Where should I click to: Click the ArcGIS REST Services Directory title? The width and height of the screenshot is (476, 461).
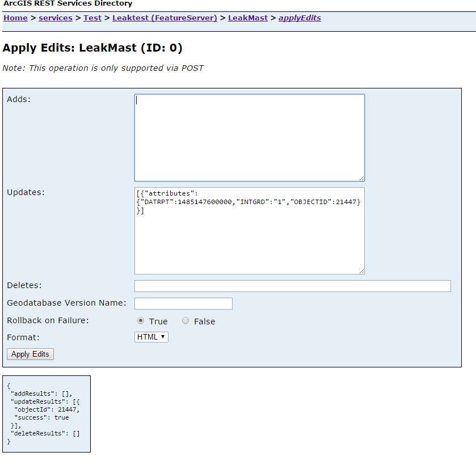click(x=68, y=3)
